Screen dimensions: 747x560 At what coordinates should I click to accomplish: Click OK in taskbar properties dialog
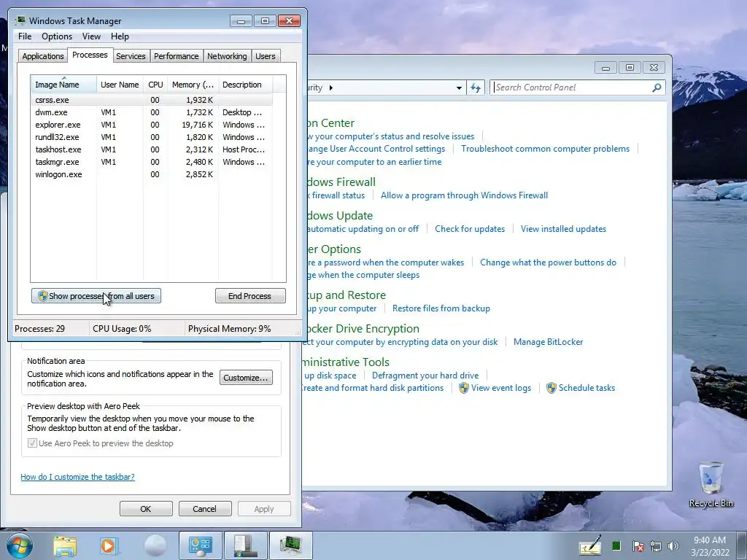click(x=146, y=508)
